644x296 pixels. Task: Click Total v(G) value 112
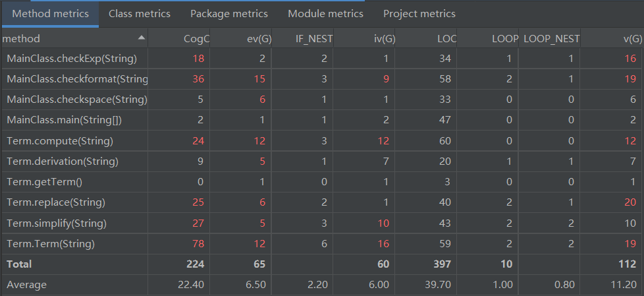pyautogui.click(x=628, y=264)
